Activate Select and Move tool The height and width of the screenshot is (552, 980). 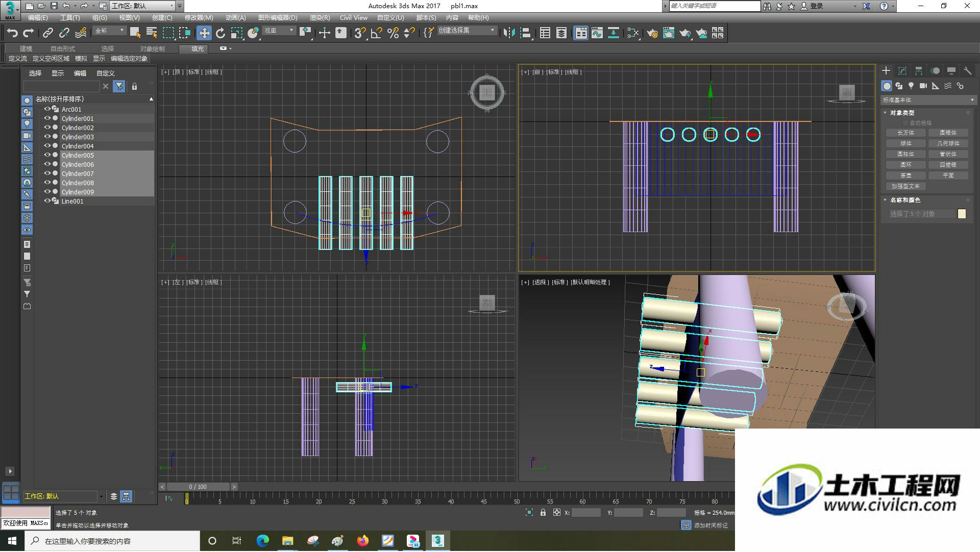[204, 33]
